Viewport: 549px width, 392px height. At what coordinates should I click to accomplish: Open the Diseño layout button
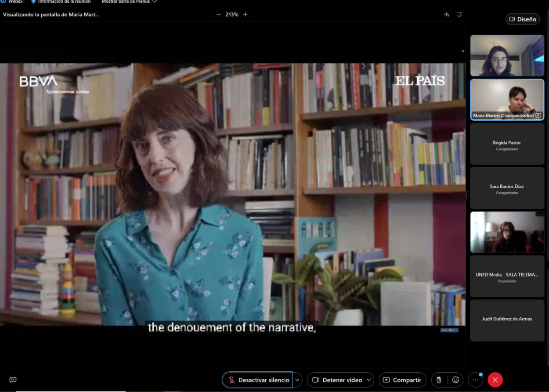(x=523, y=19)
